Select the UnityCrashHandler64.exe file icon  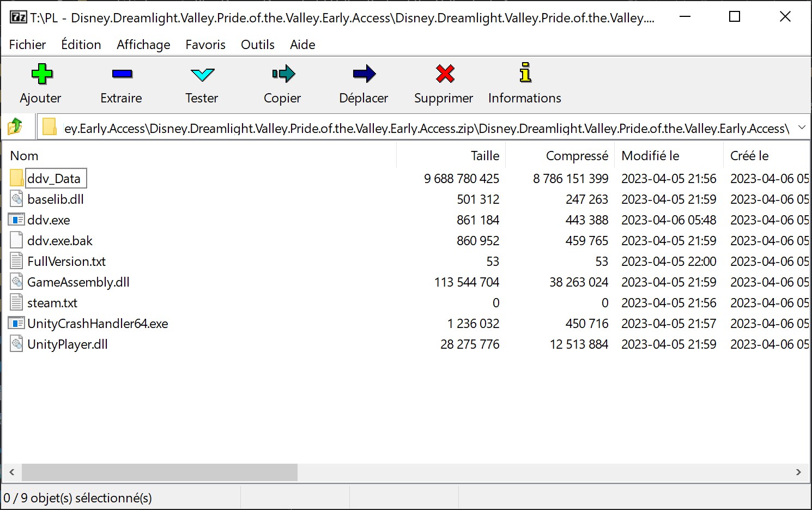click(x=16, y=324)
